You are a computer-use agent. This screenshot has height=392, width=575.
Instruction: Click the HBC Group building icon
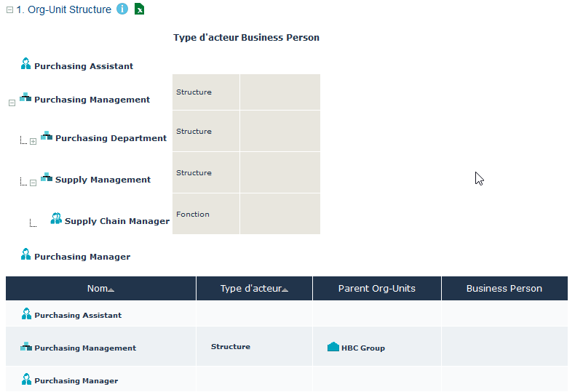(x=333, y=348)
